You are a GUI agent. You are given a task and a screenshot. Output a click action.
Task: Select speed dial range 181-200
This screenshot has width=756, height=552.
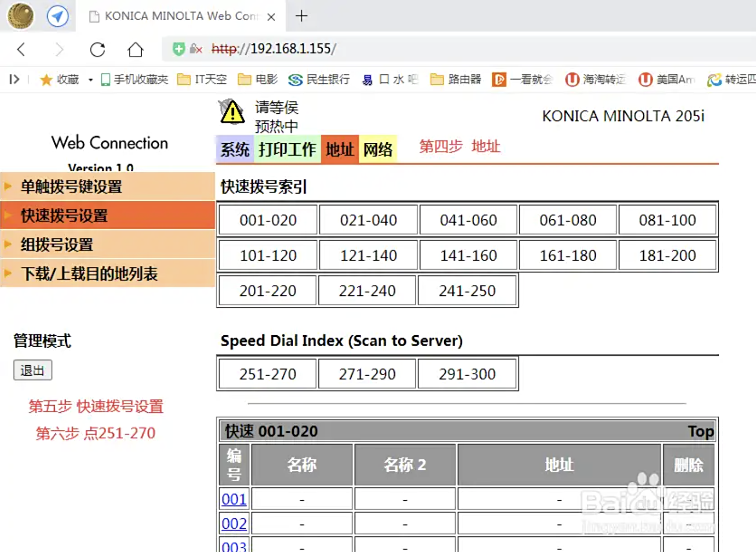pyautogui.click(x=667, y=255)
